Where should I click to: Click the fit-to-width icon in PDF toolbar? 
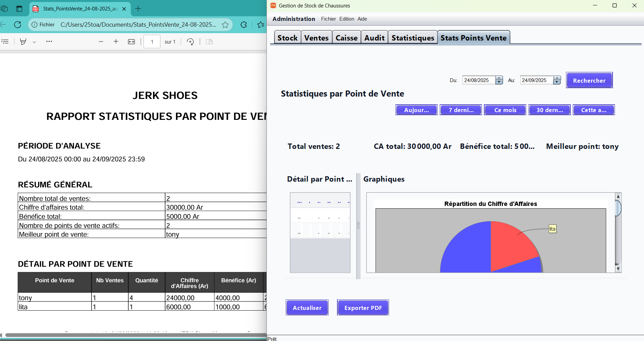click(131, 42)
